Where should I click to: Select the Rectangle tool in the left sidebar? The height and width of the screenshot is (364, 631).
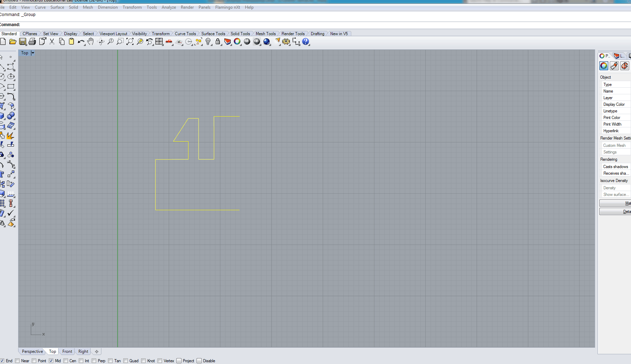(11, 86)
